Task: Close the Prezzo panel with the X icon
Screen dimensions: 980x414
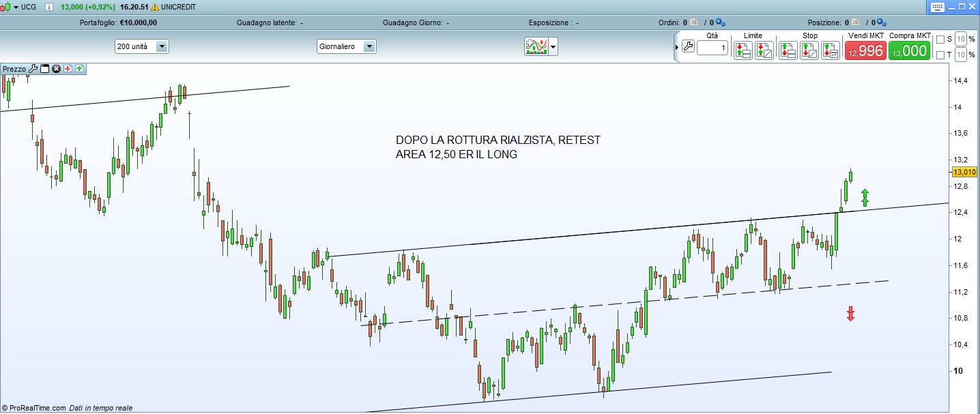Action: (x=57, y=69)
